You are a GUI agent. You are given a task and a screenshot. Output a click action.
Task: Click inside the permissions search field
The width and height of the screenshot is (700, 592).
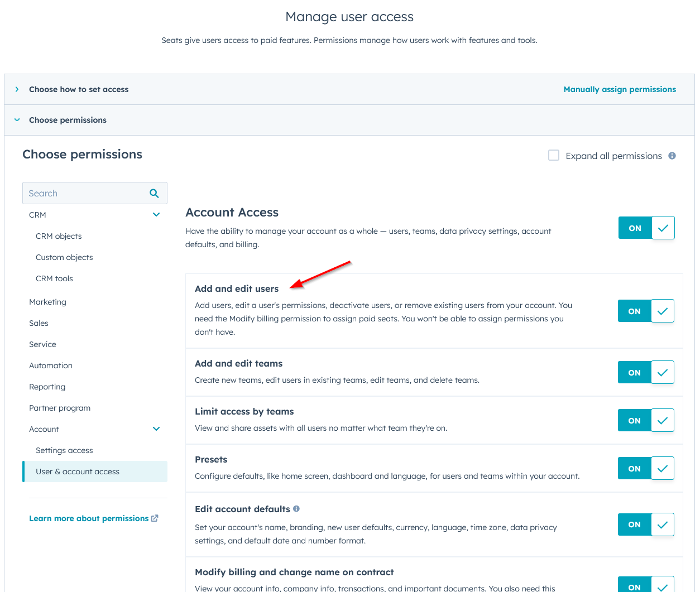pos(84,192)
